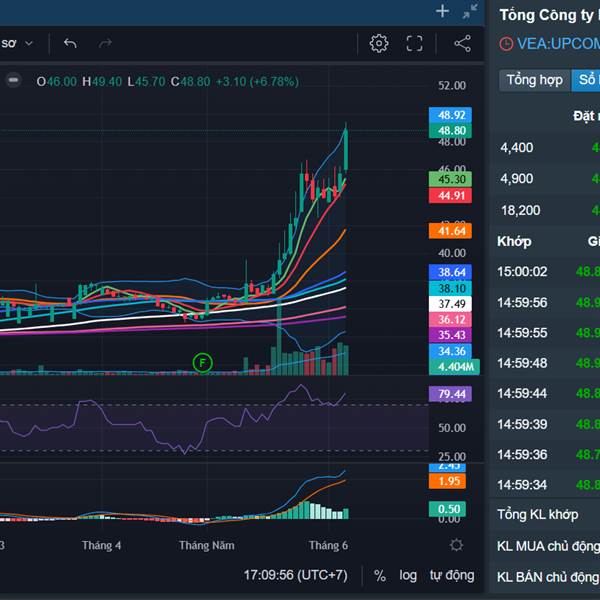
Task: Collapse the indicator legend with minus button
Action: pyautogui.click(x=12, y=81)
